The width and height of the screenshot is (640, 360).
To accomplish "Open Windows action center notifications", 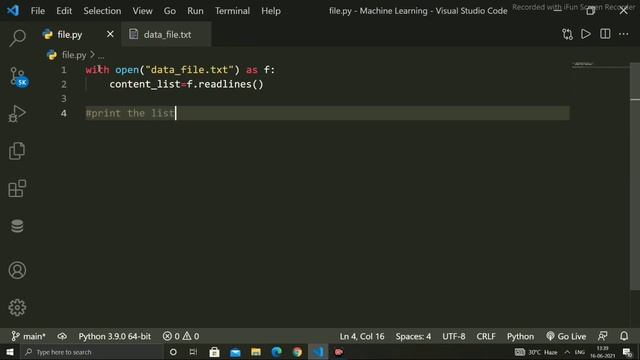I will coord(627,352).
